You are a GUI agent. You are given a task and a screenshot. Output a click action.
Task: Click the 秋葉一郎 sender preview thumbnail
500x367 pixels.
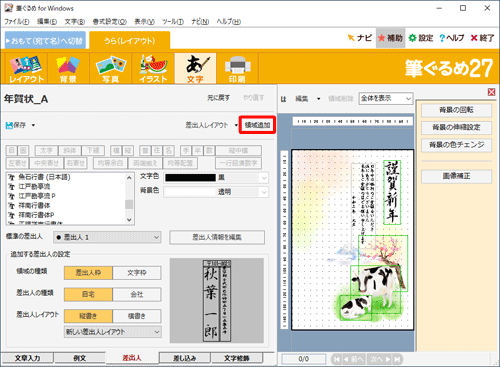(217, 301)
